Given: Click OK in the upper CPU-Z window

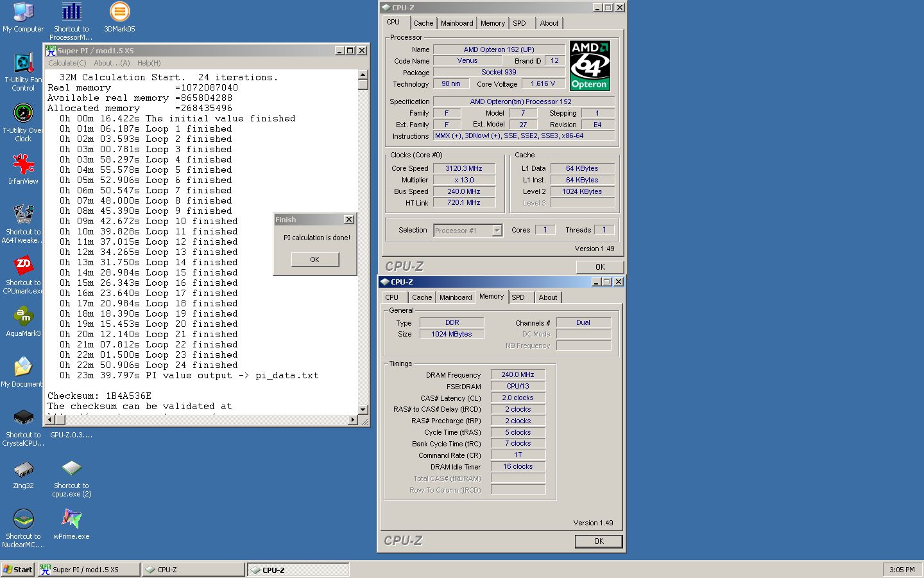Looking at the screenshot, I should point(600,267).
